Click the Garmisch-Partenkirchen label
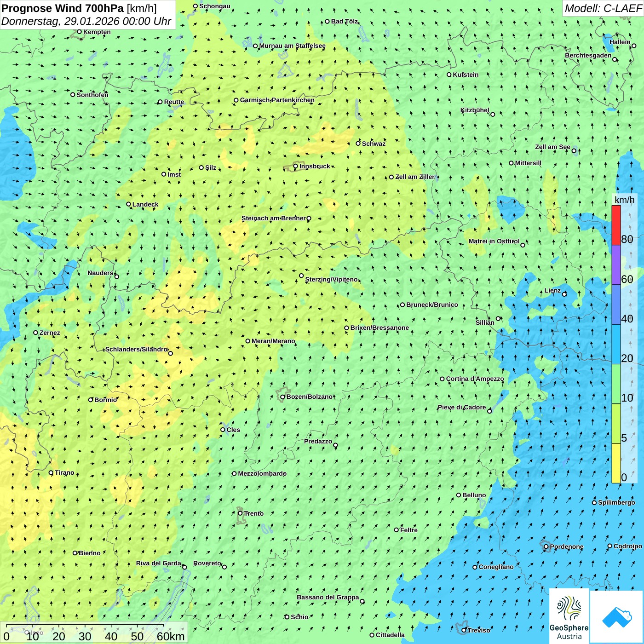644x644 pixels. 277,100
